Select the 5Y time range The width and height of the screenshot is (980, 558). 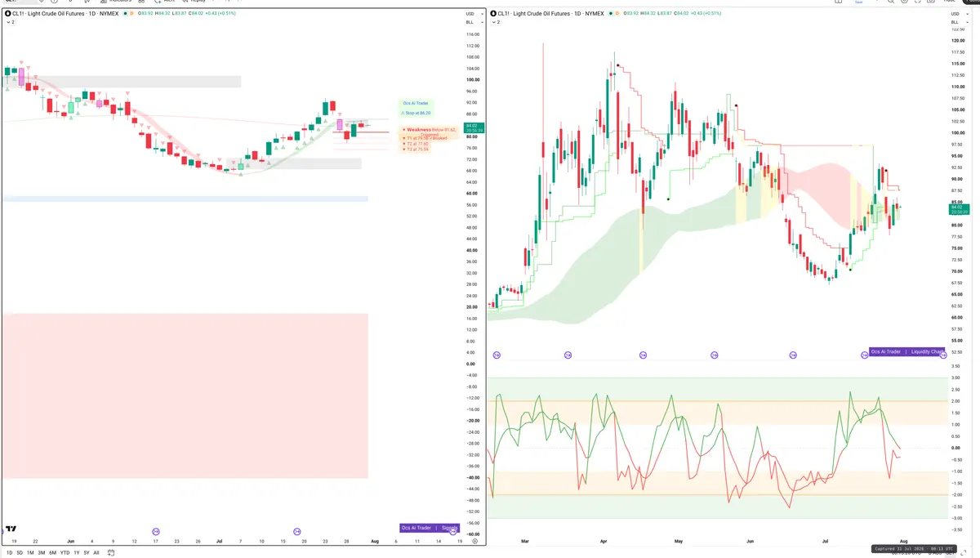point(87,553)
